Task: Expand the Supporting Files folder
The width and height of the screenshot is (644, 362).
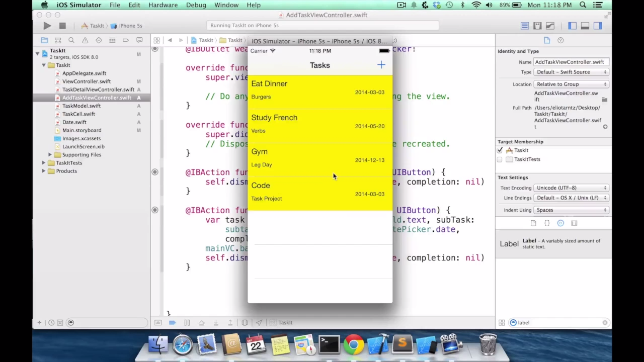Action: [50, 155]
